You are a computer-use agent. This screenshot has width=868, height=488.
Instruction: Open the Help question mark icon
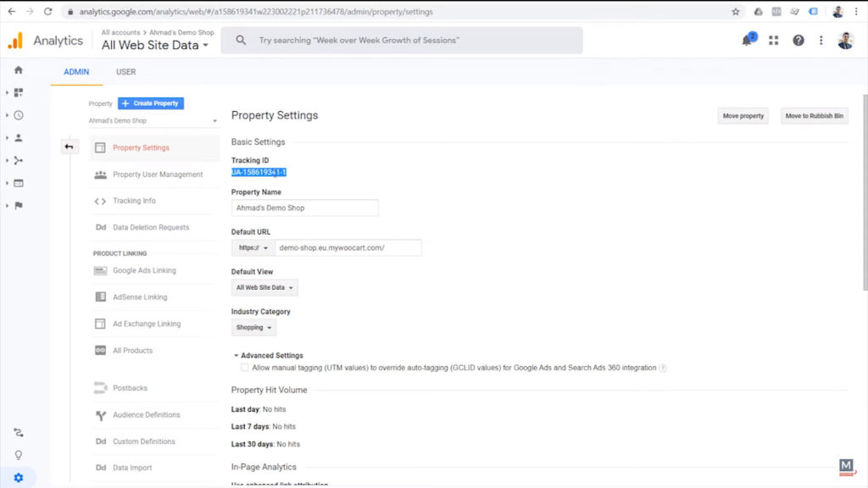click(796, 39)
